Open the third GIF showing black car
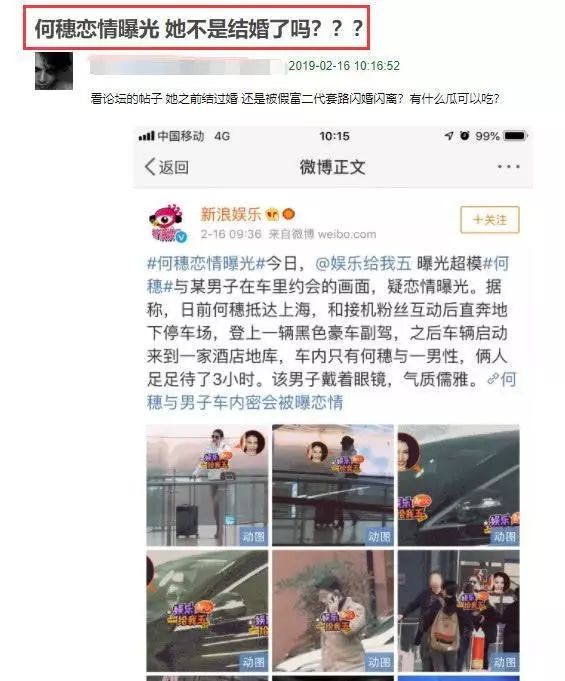Image resolution: width=565 pixels, height=681 pixels. (x=459, y=485)
